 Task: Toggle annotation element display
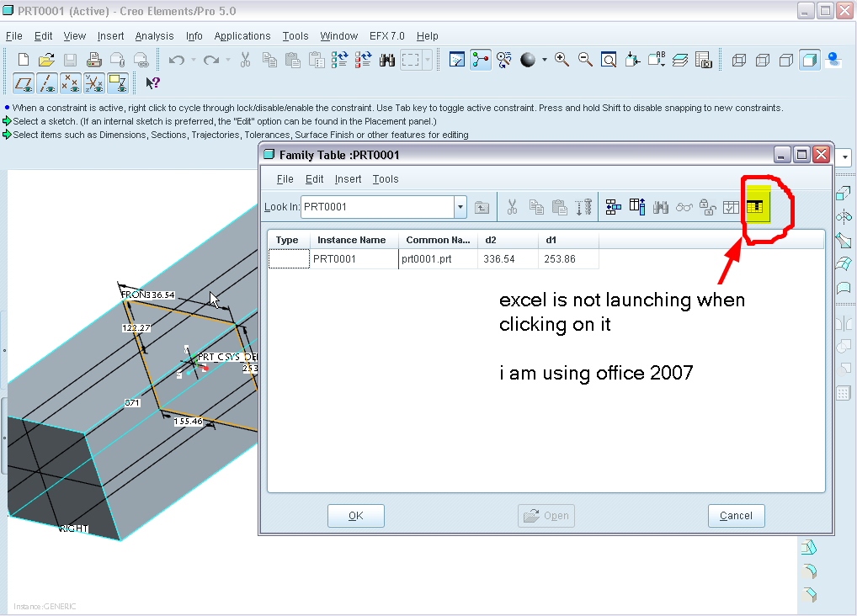[x=118, y=83]
